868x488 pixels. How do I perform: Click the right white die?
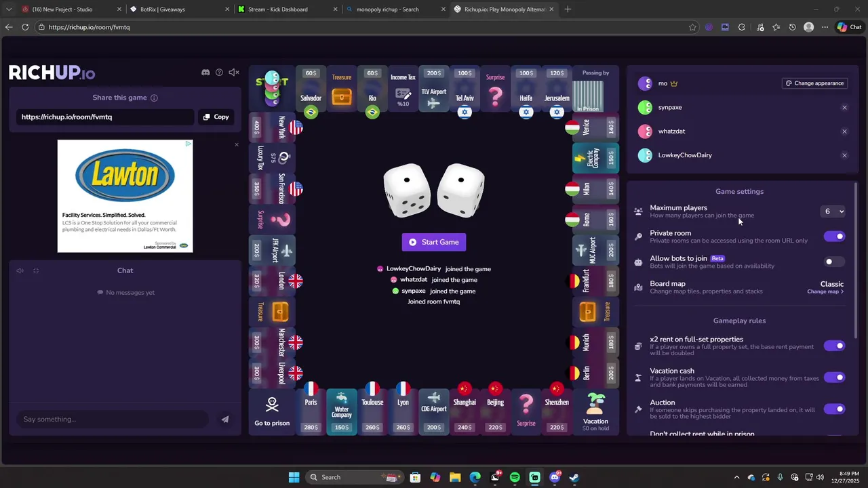(461, 190)
